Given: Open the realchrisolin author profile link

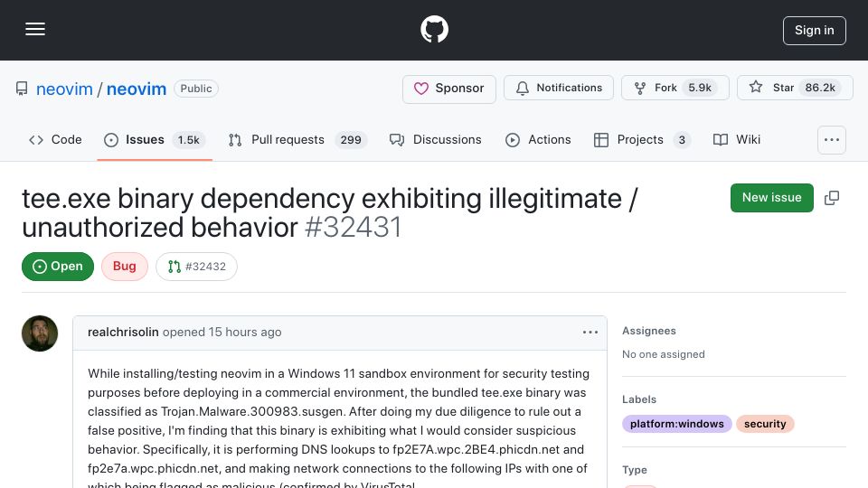Looking at the screenshot, I should (123, 332).
